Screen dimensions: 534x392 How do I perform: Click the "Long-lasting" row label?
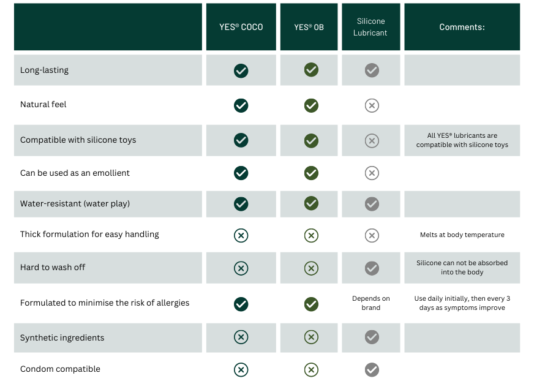[44, 70]
